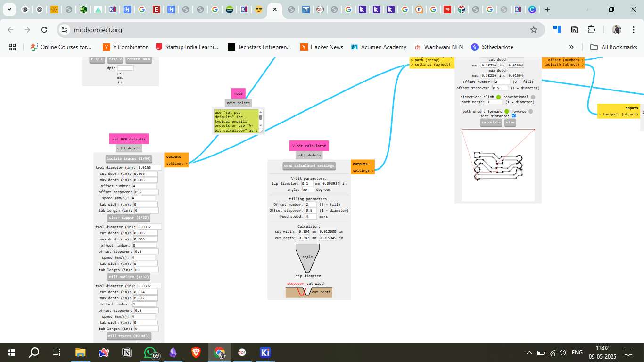Open the profile avatar icon
644x362 pixels.
pyautogui.click(x=617, y=30)
